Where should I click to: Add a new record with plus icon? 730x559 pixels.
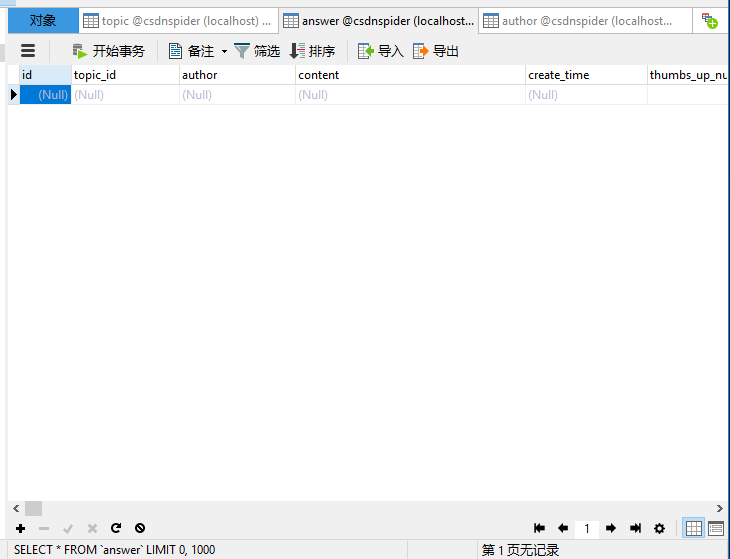point(20,528)
